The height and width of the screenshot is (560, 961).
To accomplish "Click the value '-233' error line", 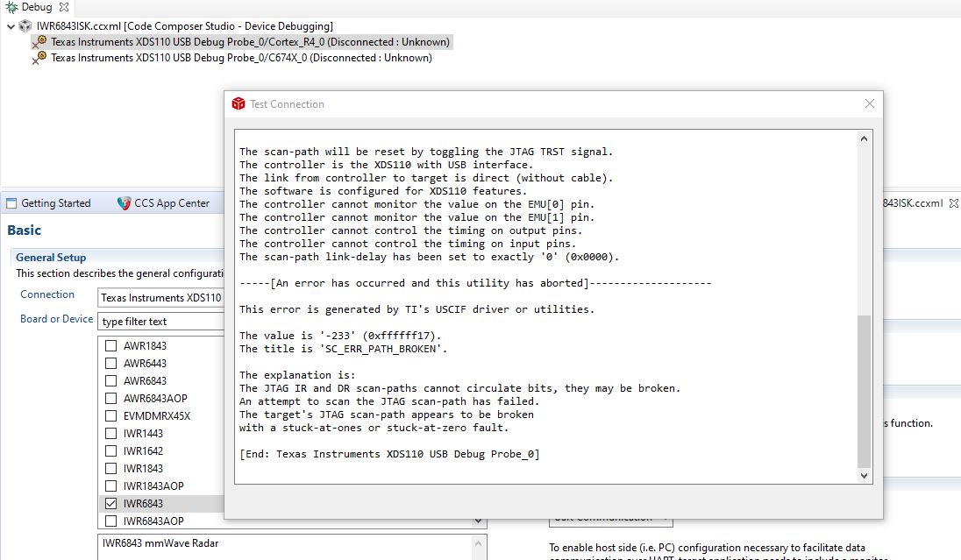I will tap(340, 336).
